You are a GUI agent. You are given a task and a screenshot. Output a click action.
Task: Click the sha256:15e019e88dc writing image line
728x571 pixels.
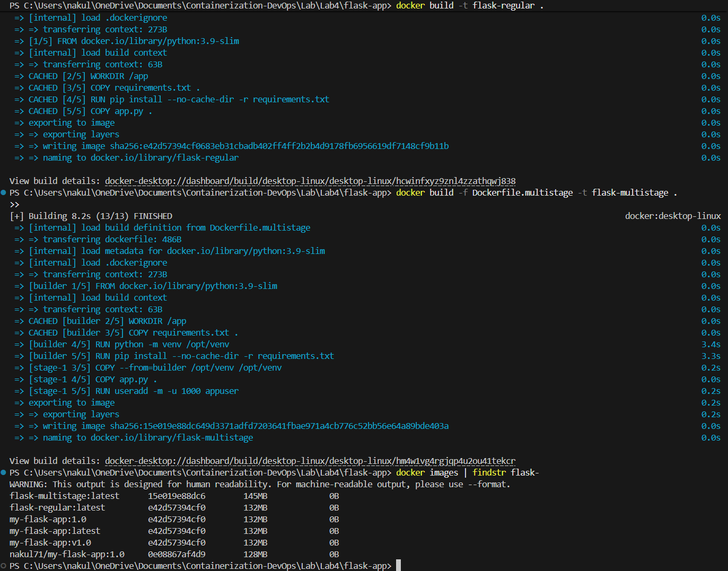pyautogui.click(x=279, y=426)
